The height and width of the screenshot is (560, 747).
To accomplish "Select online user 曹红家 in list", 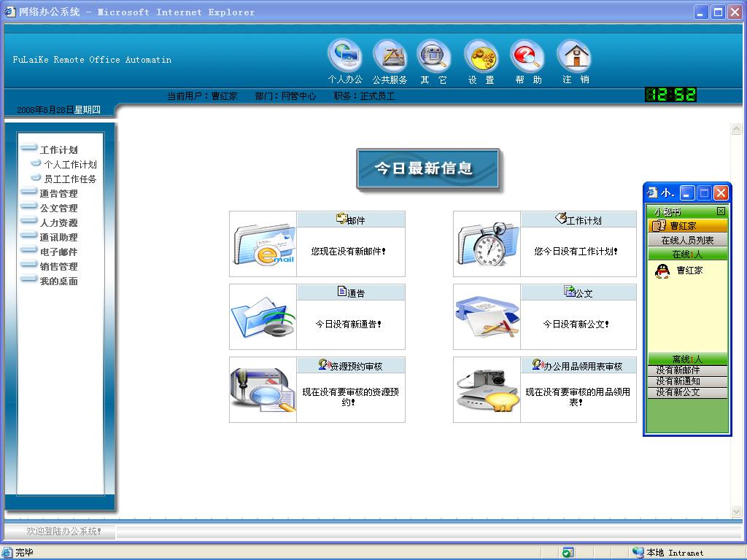I will coord(689,271).
